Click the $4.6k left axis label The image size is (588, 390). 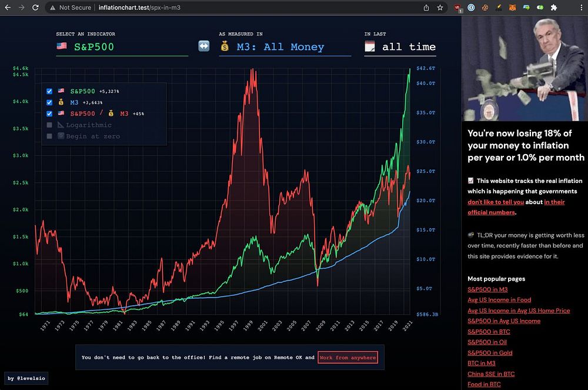(21, 68)
